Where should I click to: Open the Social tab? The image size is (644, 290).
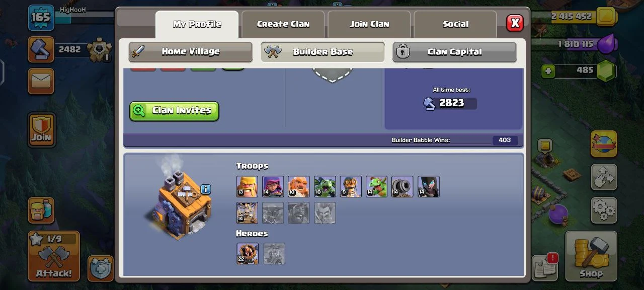(455, 24)
